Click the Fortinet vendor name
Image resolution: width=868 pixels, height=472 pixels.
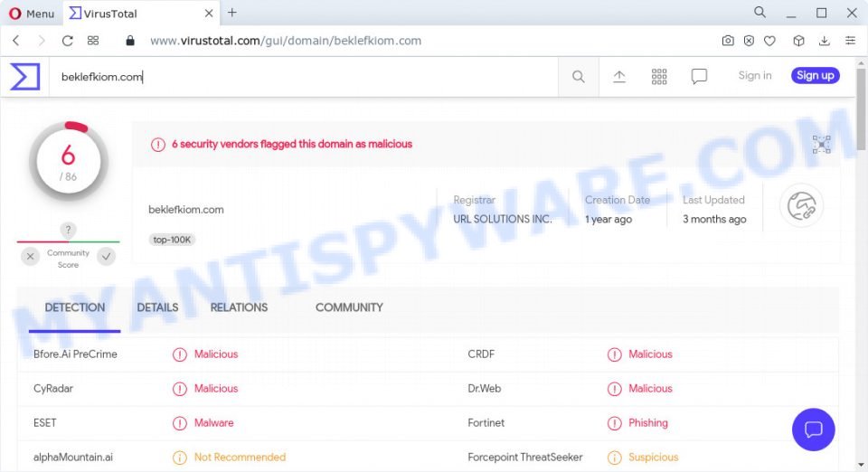[486, 423]
